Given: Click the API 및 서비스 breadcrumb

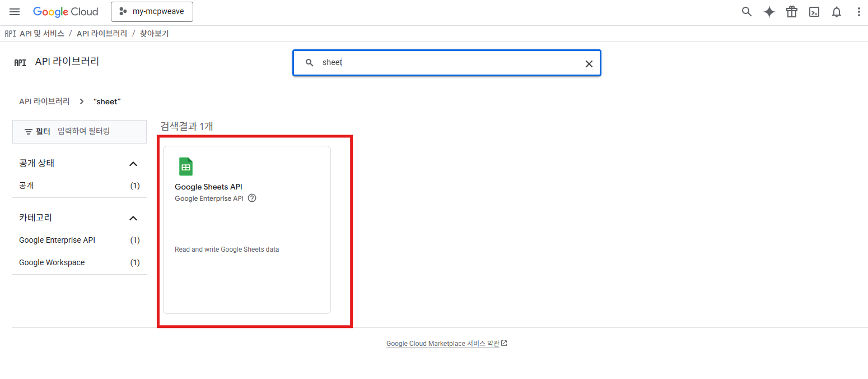Looking at the screenshot, I should click(42, 34).
